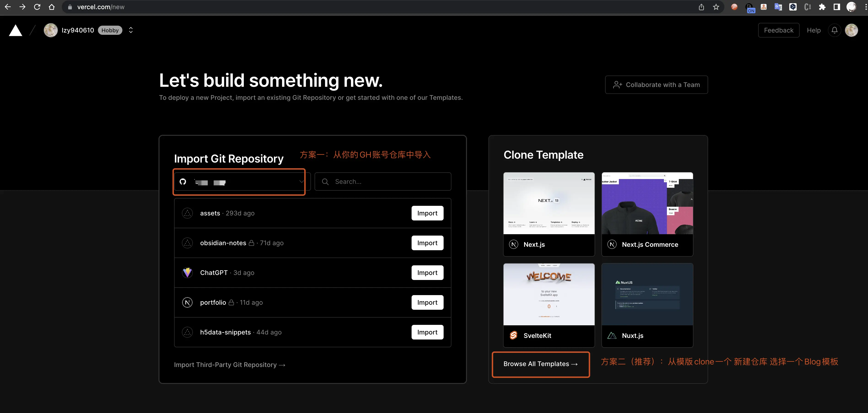This screenshot has width=868, height=413.
Task: Select the SvelteKit template thumbnail
Action: [x=549, y=294]
